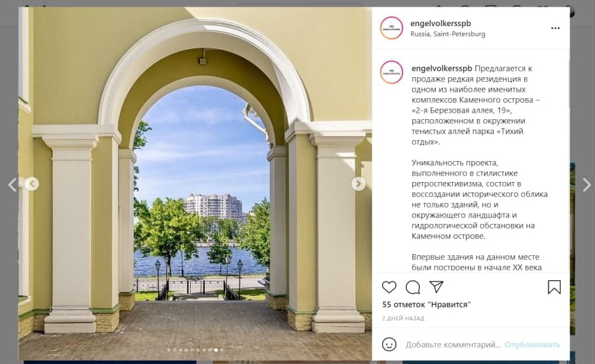The height and width of the screenshot is (364, 595).
Task: Like the post with heart icon
Action: coord(389,287)
